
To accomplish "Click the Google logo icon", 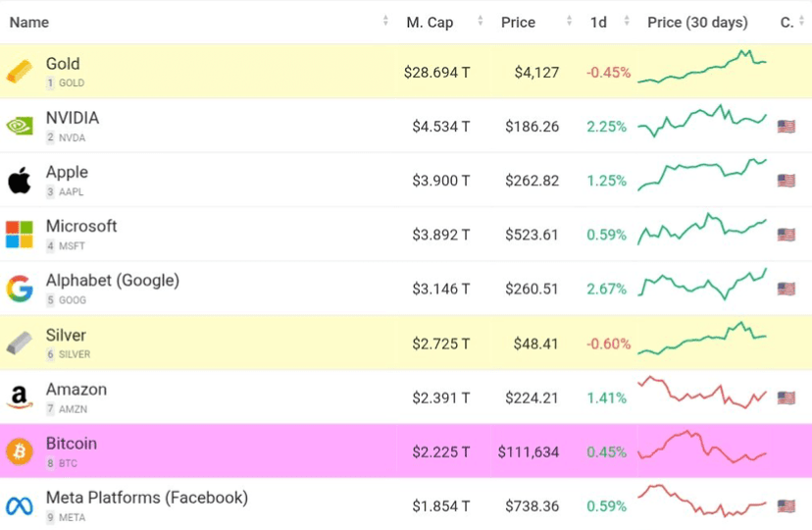I will [x=19, y=289].
